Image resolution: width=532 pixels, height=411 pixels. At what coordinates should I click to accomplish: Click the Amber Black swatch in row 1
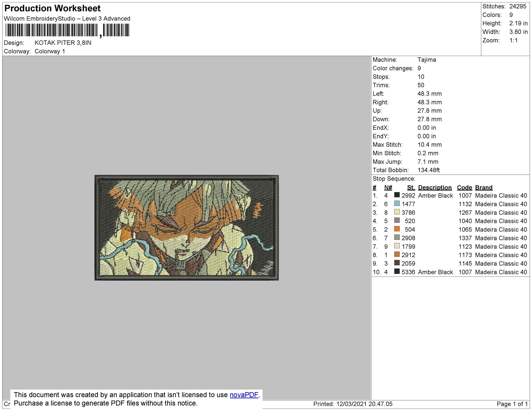(397, 195)
